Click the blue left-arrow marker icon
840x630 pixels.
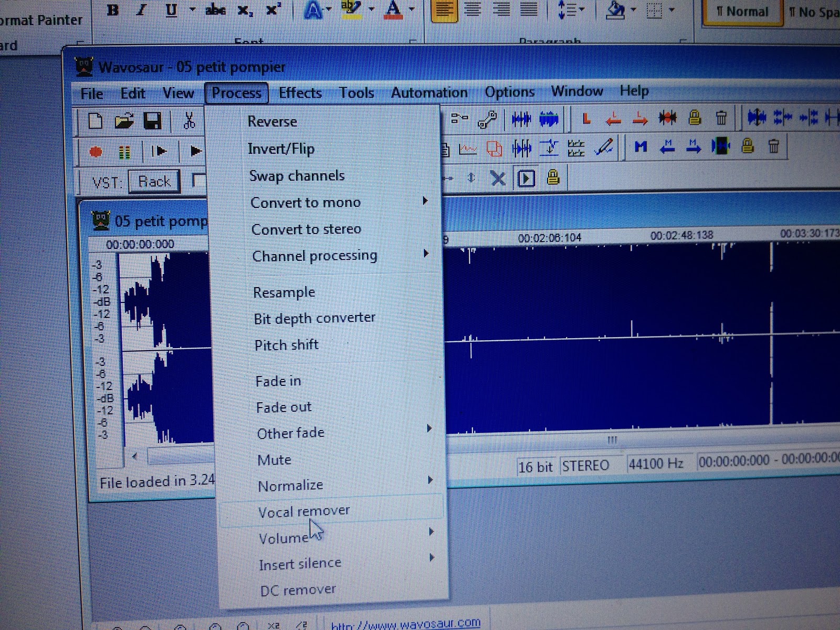click(667, 146)
